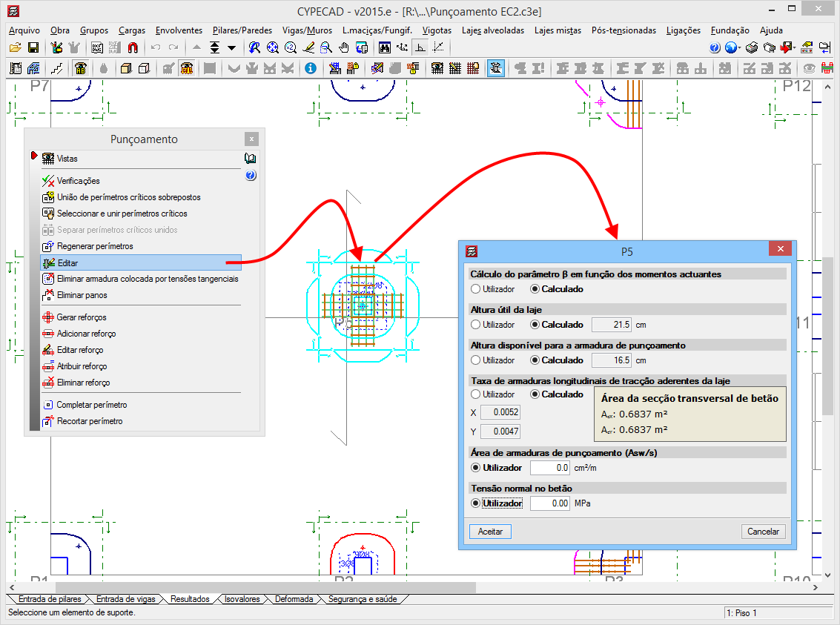The height and width of the screenshot is (625, 840).
Task: Click the binoculars search icon
Action: point(385,47)
